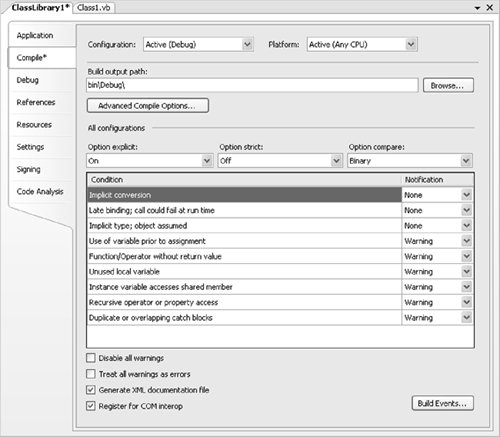Screen dimensions: 500x437
Task: Switch to the Class1.vb tab
Action: (x=94, y=8)
